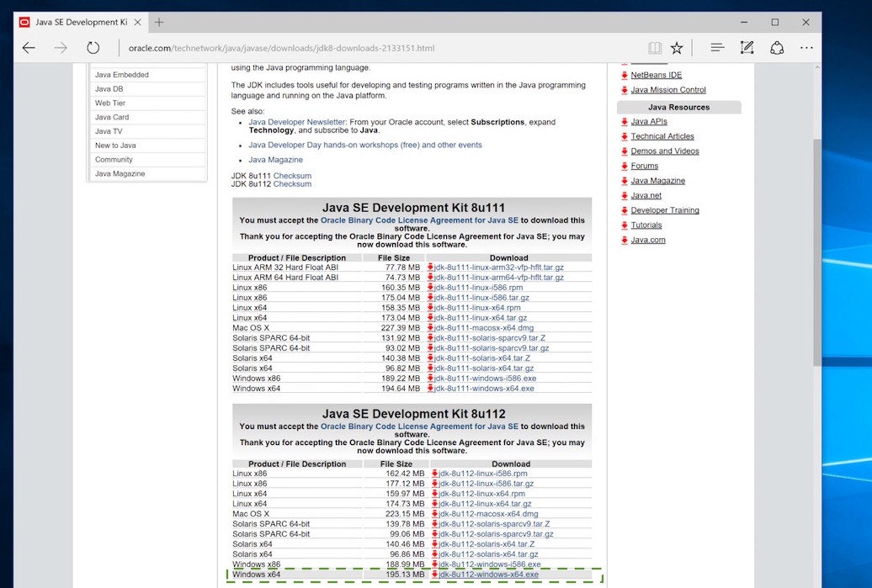
Task: Open New to Java sidebar item
Action: pos(115,145)
